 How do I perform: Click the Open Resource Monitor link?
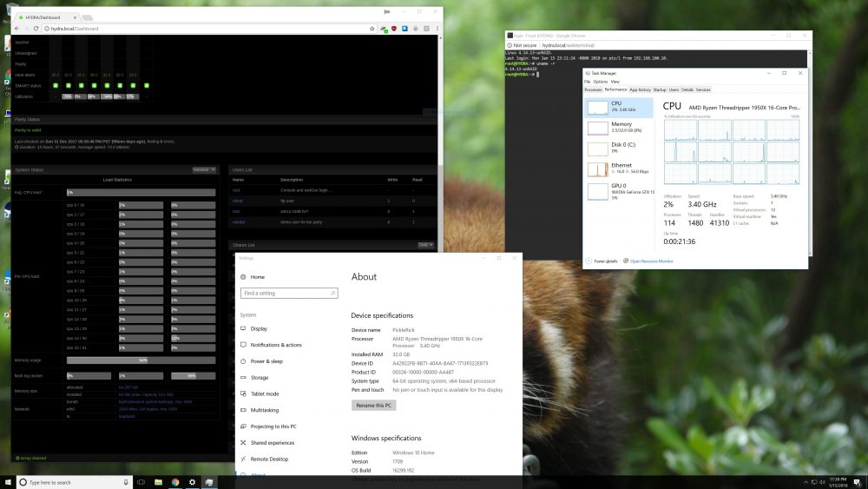click(651, 261)
